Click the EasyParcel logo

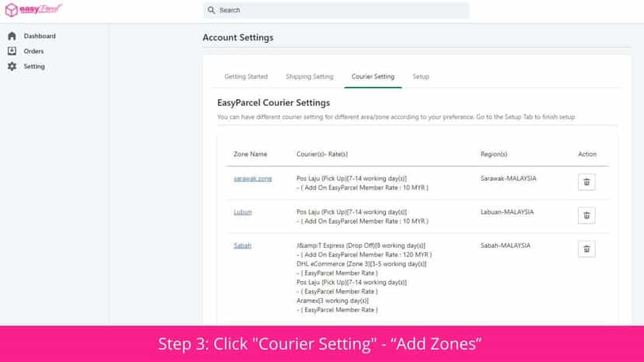pyautogui.click(x=33, y=9)
